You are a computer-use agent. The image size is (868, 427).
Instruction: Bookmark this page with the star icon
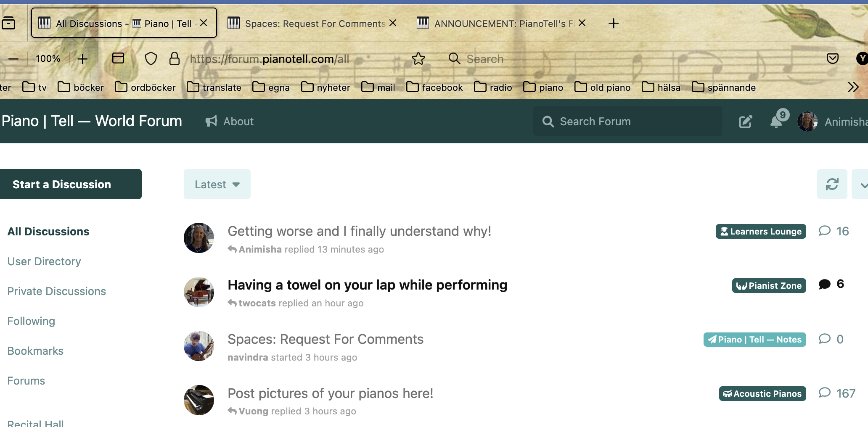[x=418, y=59]
